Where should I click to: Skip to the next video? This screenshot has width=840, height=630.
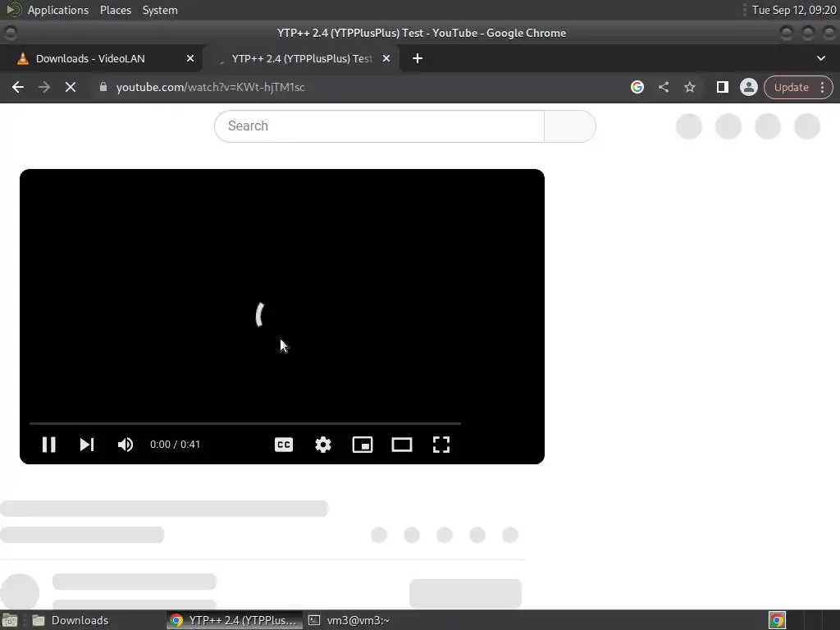click(87, 445)
